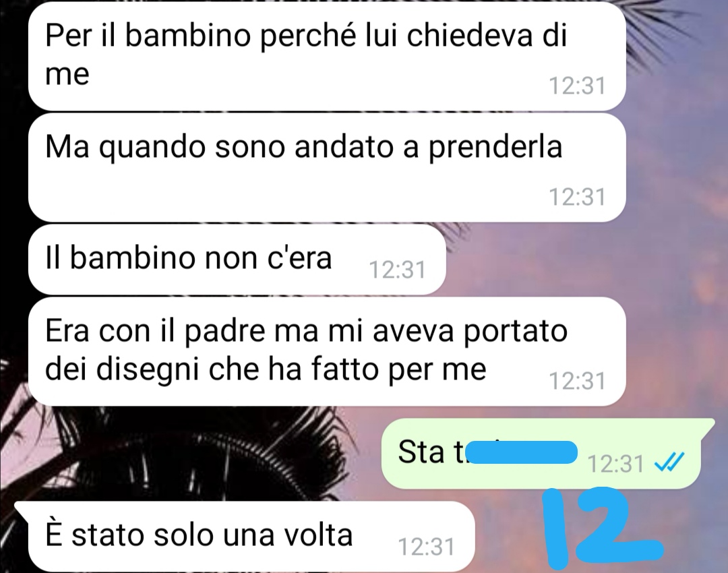Tap the blue double-check read receipt icon

(x=669, y=462)
